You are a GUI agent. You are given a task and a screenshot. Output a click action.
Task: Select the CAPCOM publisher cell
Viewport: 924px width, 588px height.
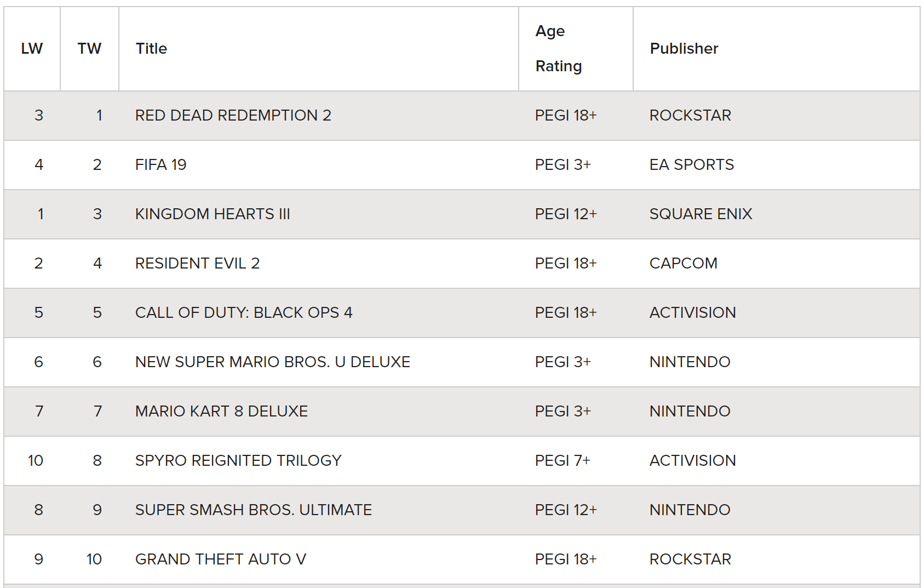[776, 264]
